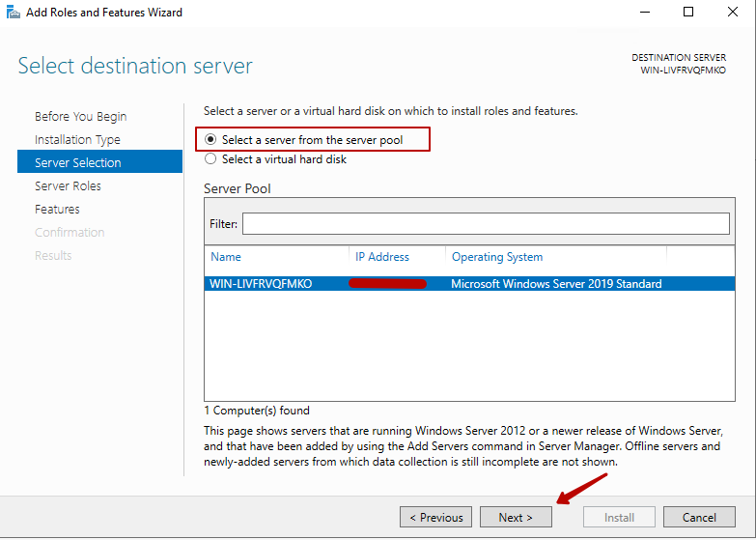This screenshot has height=540, width=756.
Task: Sort the list by IP Address column
Action: pos(382,257)
